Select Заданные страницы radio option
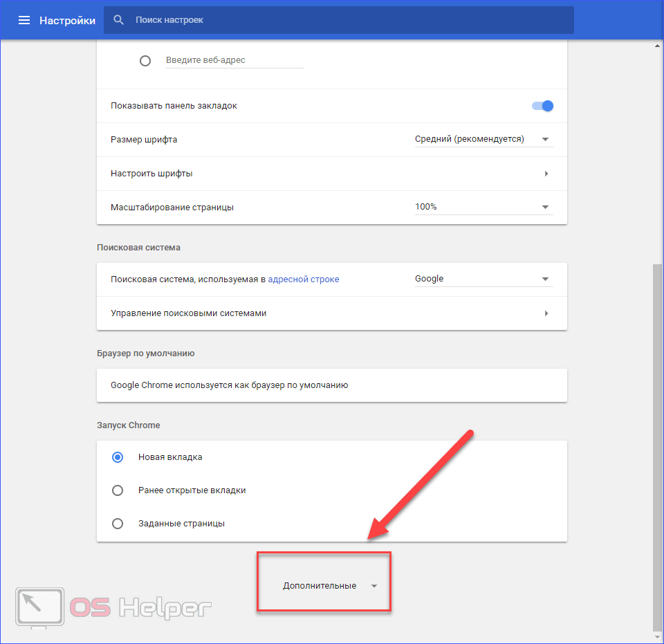The image size is (664, 644). click(118, 524)
